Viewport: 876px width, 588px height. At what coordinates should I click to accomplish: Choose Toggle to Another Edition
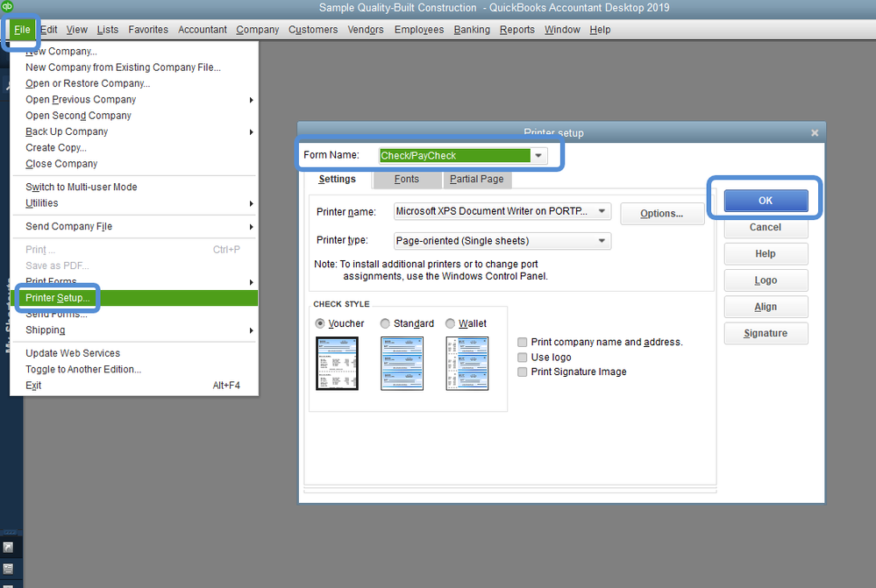click(x=134, y=369)
